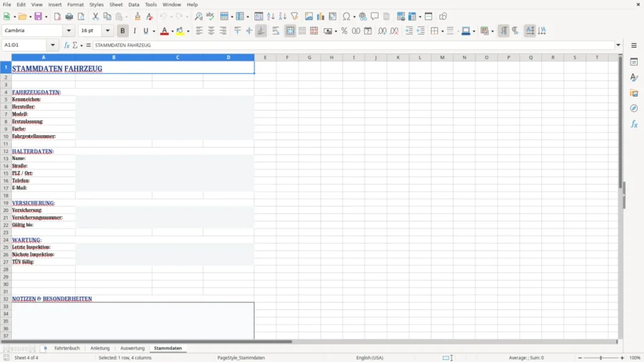The image size is (644, 362).
Task: Run the Spelling check icon
Action: click(210, 16)
